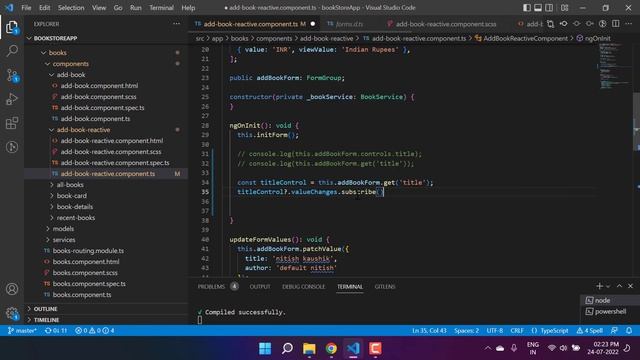Open the Search view icon
Screen dimensions: 640x360
[x=12, y=51]
